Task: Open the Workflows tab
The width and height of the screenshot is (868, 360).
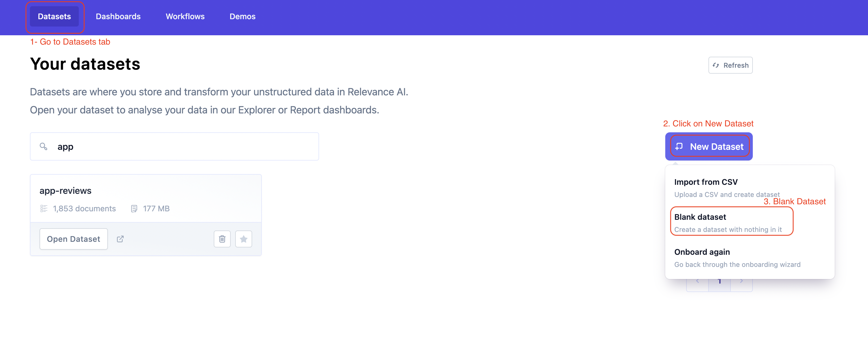Action: (x=185, y=16)
